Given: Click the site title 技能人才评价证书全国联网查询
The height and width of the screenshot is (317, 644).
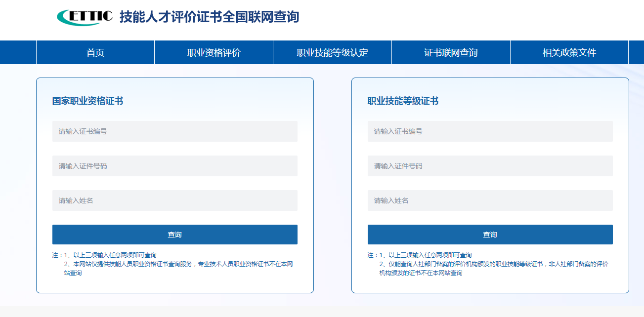Looking at the screenshot, I should click(x=209, y=17).
